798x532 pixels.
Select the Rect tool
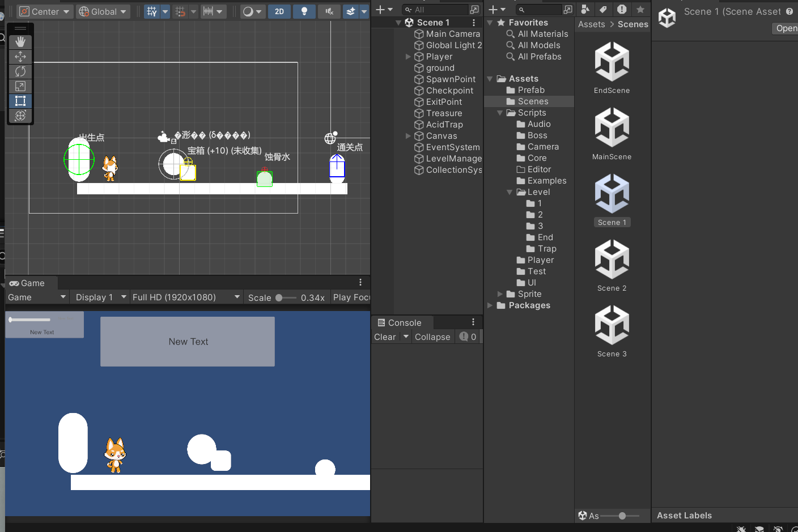click(x=20, y=101)
